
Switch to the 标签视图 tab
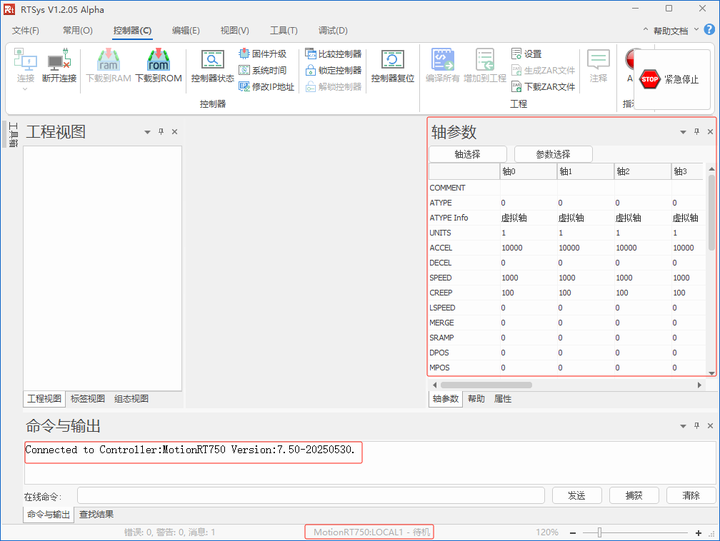click(x=88, y=399)
